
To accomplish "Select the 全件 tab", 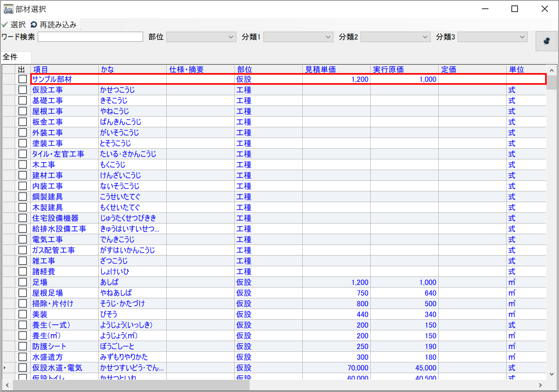I will coord(10,57).
